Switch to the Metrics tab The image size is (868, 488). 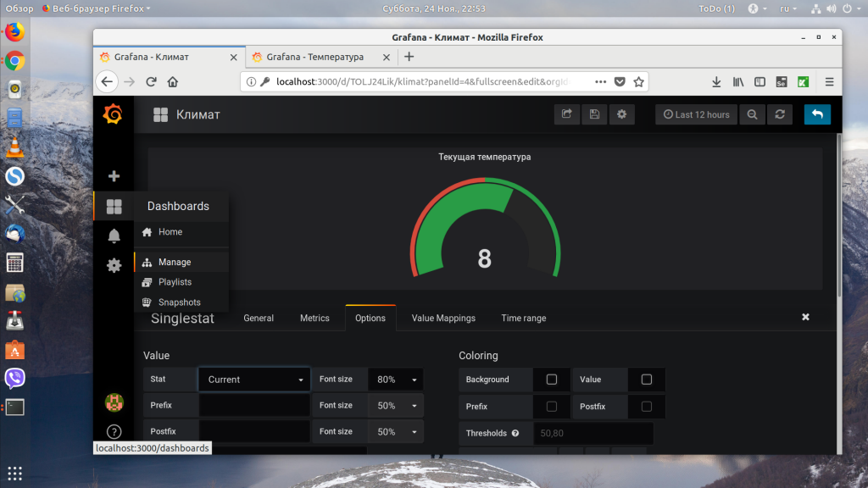pyautogui.click(x=314, y=319)
